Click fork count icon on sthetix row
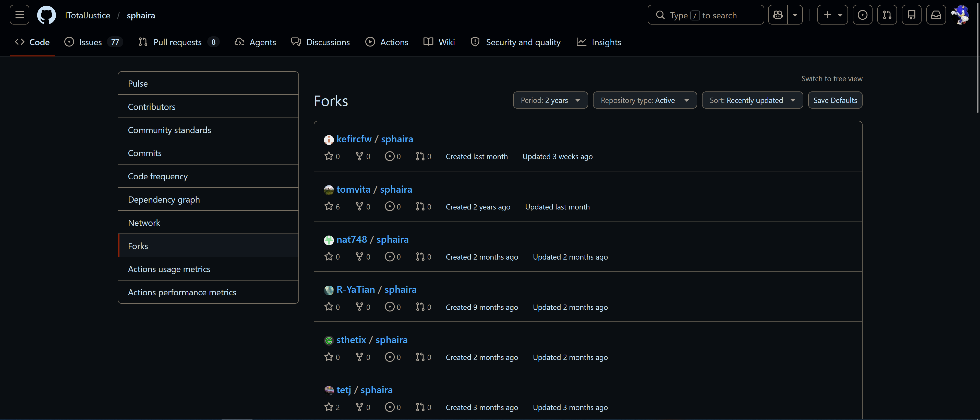The width and height of the screenshot is (980, 420). tap(359, 357)
